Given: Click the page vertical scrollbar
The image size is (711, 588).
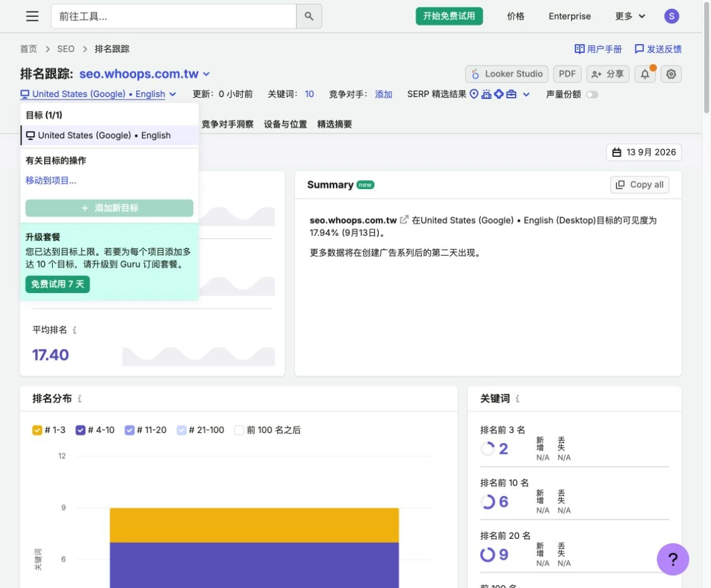Looking at the screenshot, I should click(707, 57).
